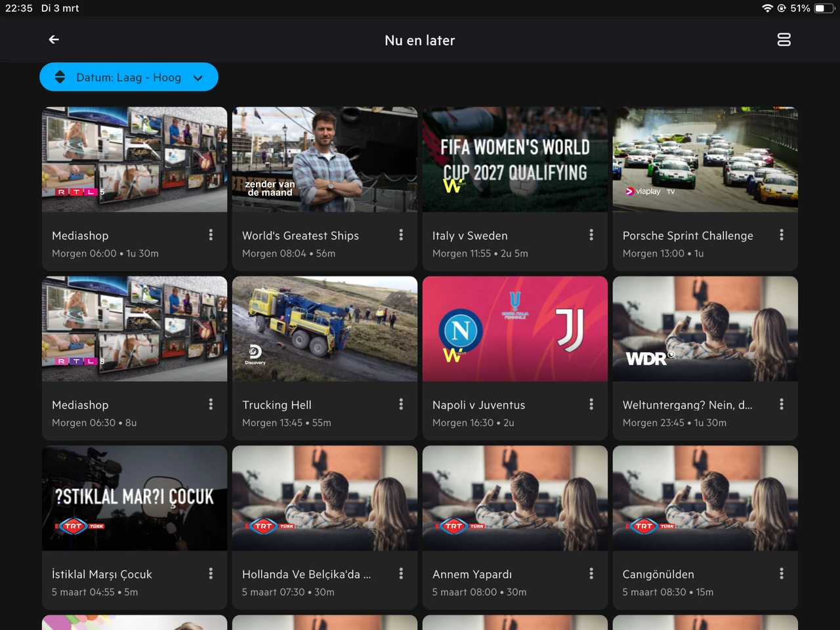Select the FIFA Women's World Cup qualifying thumbnail
This screenshot has height=630, width=840.
click(x=514, y=159)
